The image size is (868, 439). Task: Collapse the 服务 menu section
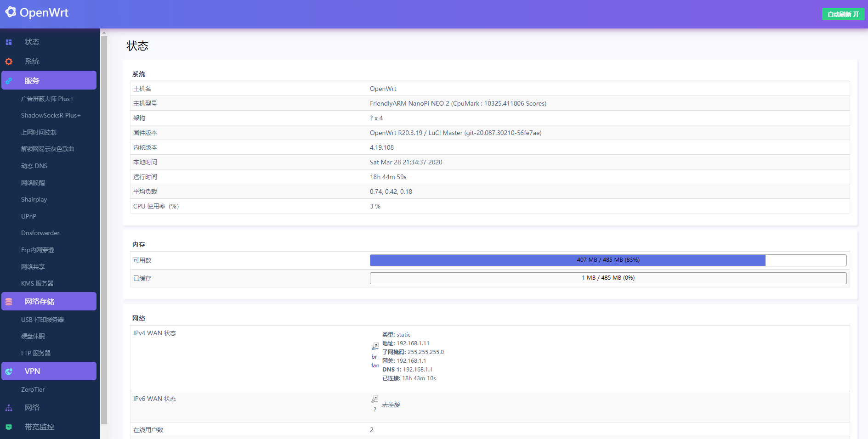pyautogui.click(x=49, y=80)
